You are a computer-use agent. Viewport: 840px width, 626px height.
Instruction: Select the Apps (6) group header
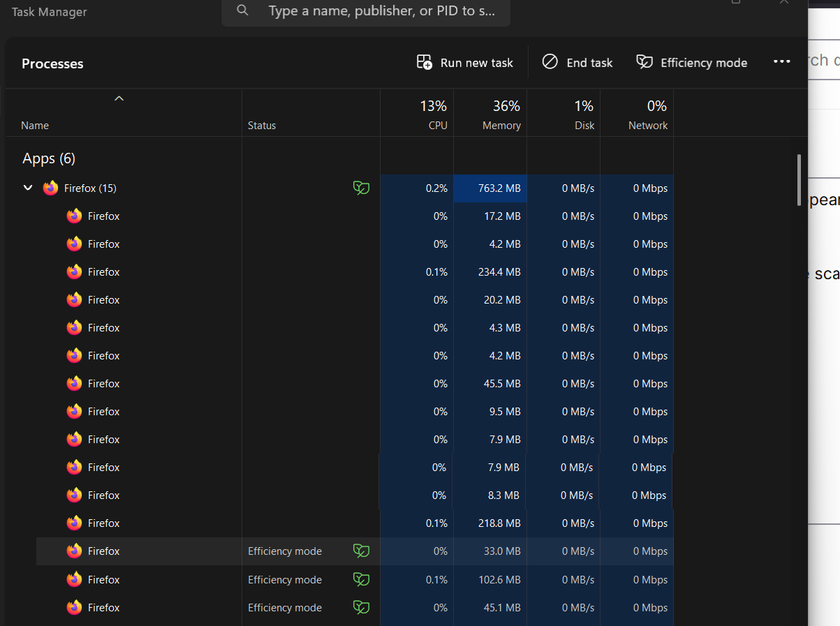[49, 158]
